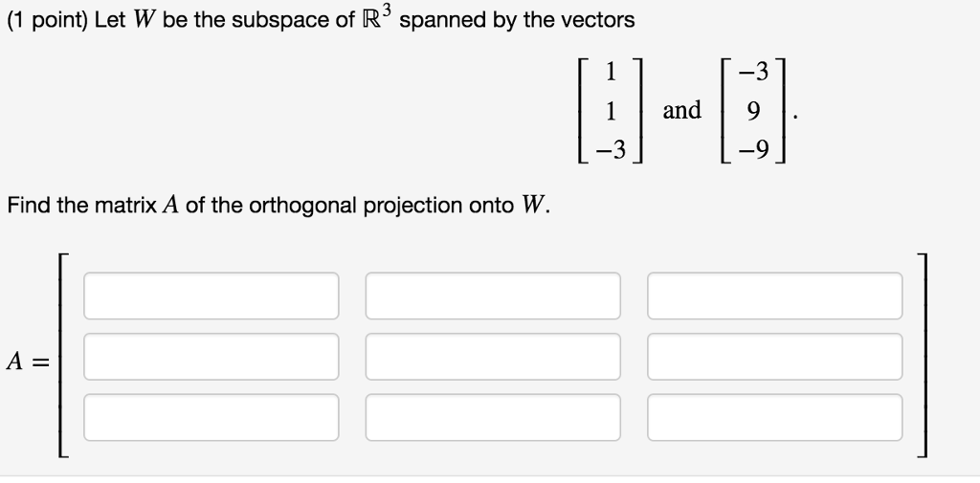Click the 9 entry of the second vector
The image size is (980, 483).
tap(754, 111)
